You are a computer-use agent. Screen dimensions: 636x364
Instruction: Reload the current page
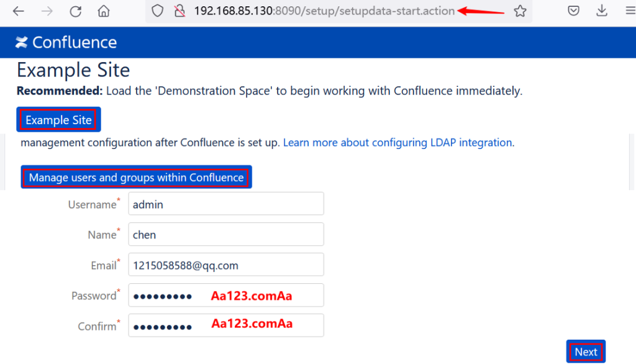pos(75,11)
